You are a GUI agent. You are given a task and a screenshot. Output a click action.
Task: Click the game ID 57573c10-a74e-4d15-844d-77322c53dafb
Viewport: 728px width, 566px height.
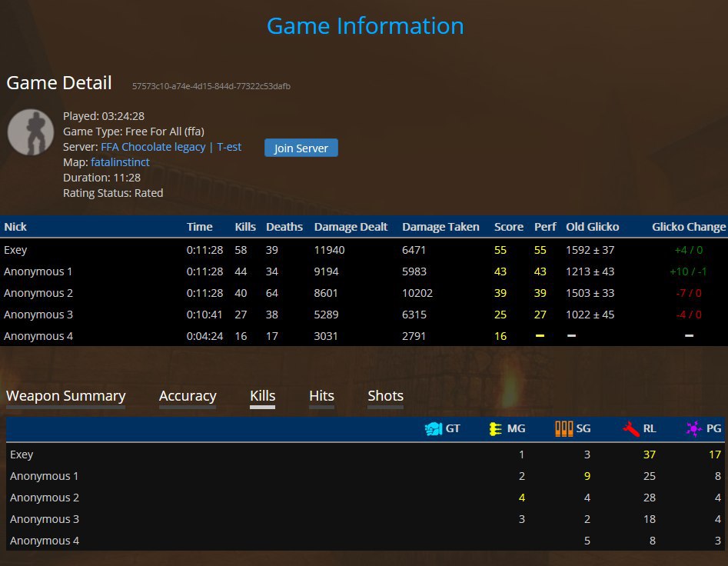(211, 86)
